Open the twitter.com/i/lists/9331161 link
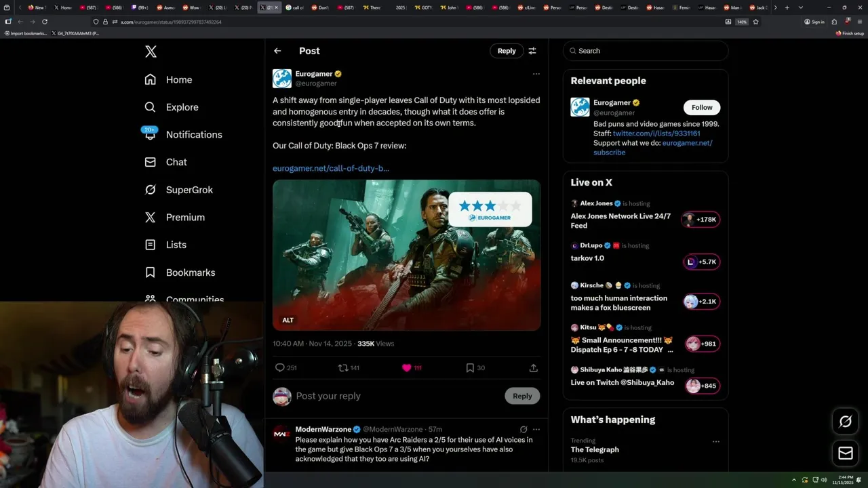The height and width of the screenshot is (488, 868). click(x=656, y=134)
